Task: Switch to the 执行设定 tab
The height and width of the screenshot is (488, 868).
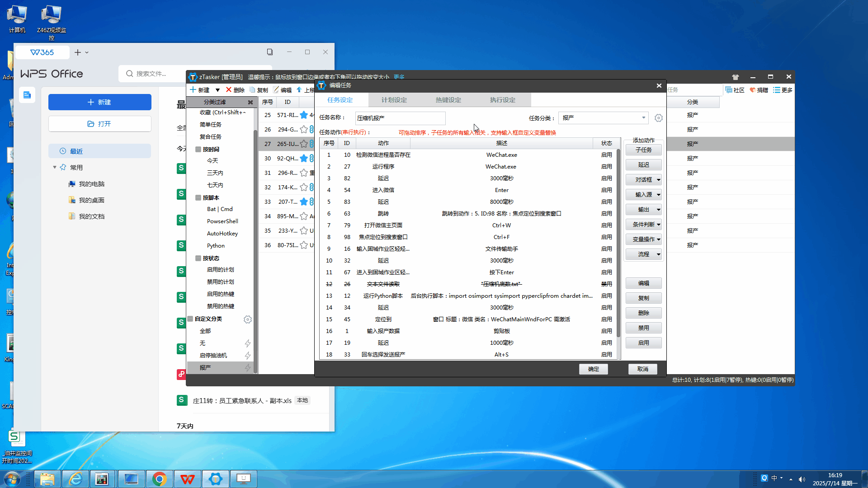Action: tap(503, 100)
